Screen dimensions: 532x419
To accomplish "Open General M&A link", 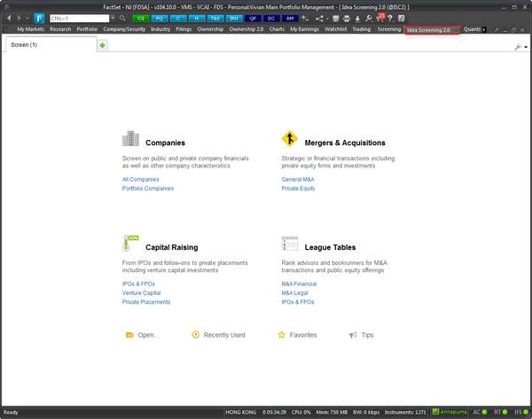I will [x=298, y=179].
